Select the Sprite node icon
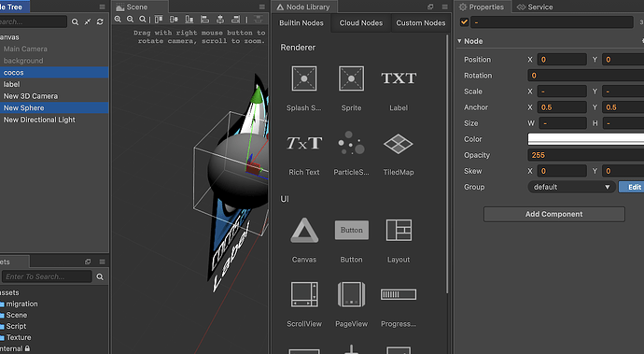644x354 pixels. point(351,78)
